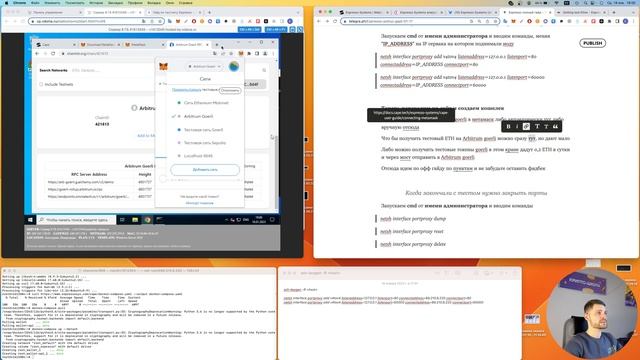Select Ethereum Mainnet network in MetaMask list
The height and width of the screenshot is (360, 640).
pyautogui.click(x=205, y=103)
